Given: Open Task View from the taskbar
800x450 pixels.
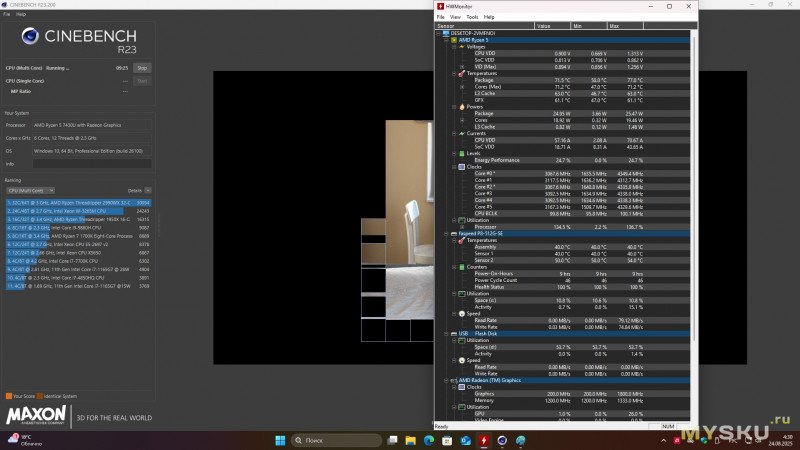Looking at the screenshot, I should click(392, 440).
